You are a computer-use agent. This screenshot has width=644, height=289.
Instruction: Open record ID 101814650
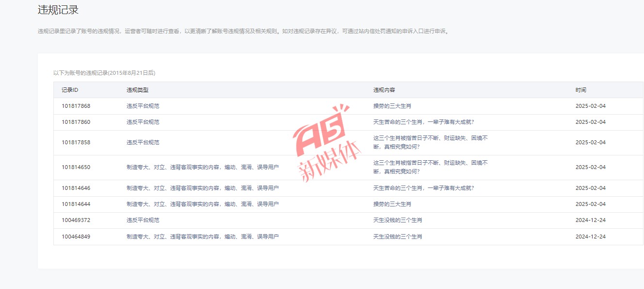76,167
